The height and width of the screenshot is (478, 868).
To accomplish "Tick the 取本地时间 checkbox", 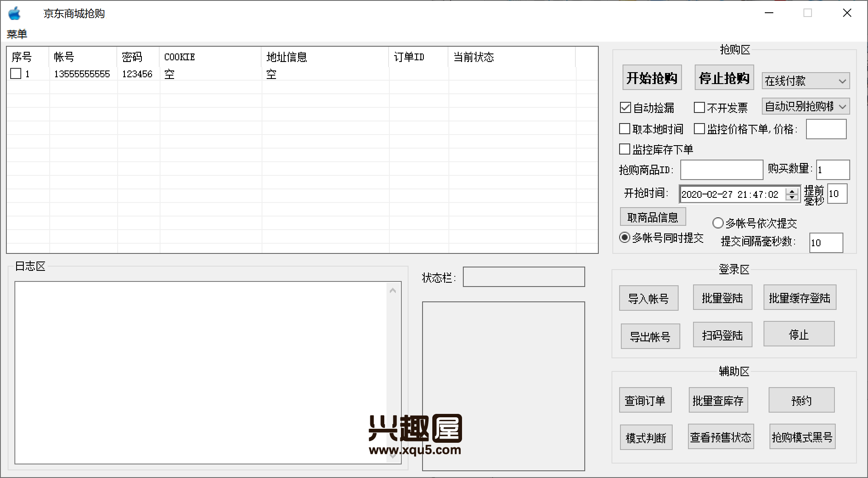I will pos(625,129).
